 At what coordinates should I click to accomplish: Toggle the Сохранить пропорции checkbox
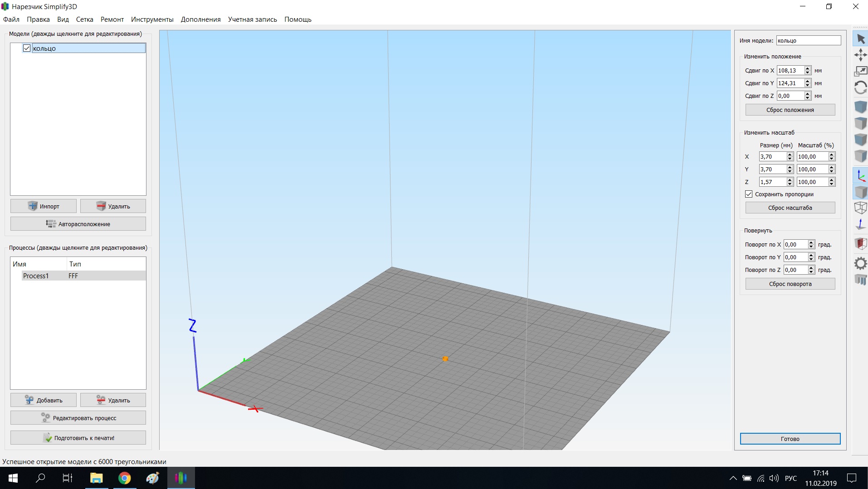point(749,194)
